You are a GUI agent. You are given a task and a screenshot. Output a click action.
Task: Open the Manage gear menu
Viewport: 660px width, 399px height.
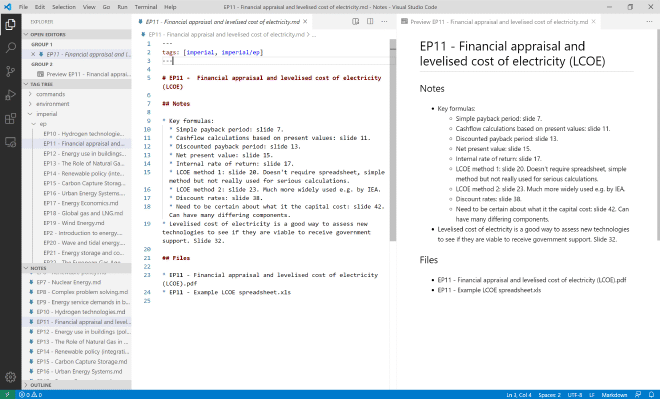pyautogui.click(x=11, y=377)
